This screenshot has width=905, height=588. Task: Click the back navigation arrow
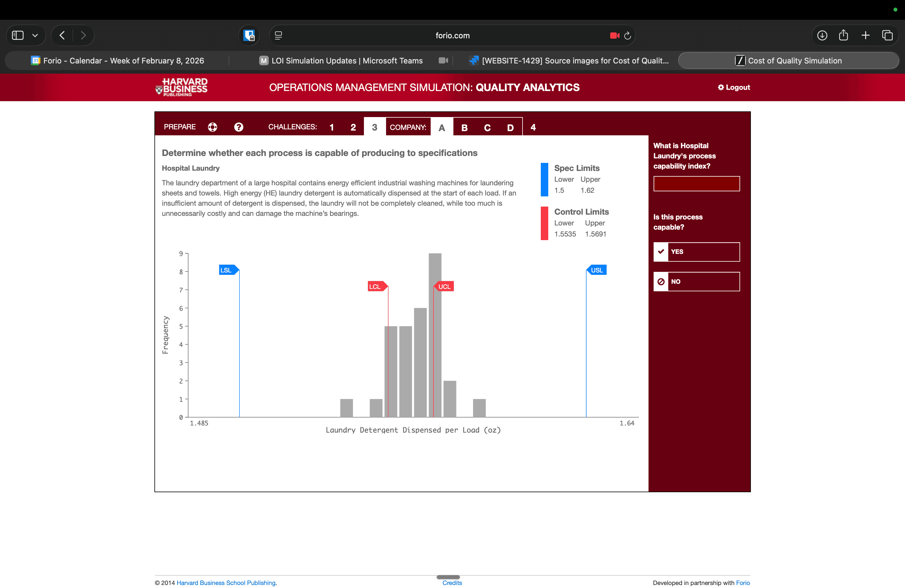click(62, 35)
